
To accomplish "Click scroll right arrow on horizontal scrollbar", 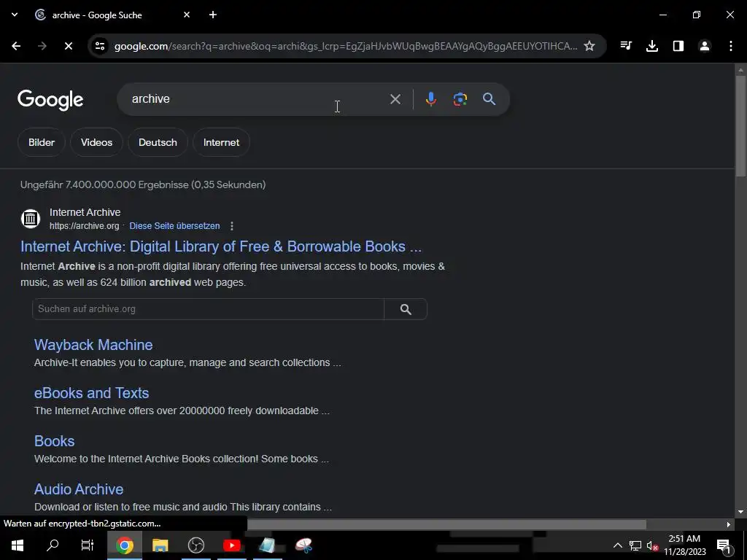I will point(729,525).
